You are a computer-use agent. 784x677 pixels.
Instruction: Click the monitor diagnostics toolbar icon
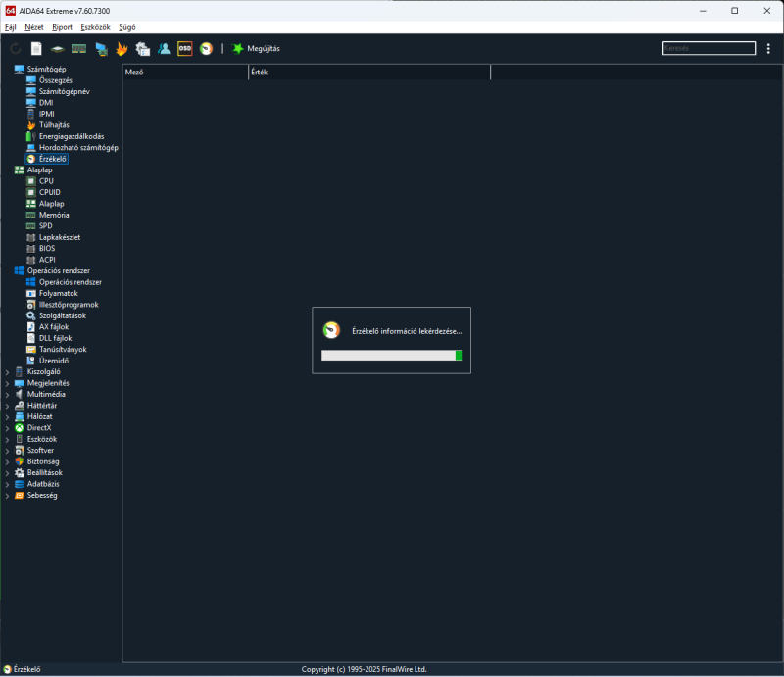(102, 49)
